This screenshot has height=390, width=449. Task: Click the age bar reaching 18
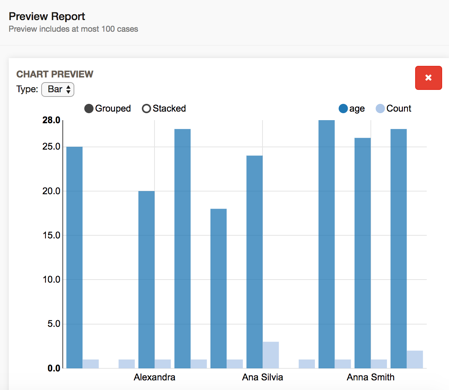[219, 289]
